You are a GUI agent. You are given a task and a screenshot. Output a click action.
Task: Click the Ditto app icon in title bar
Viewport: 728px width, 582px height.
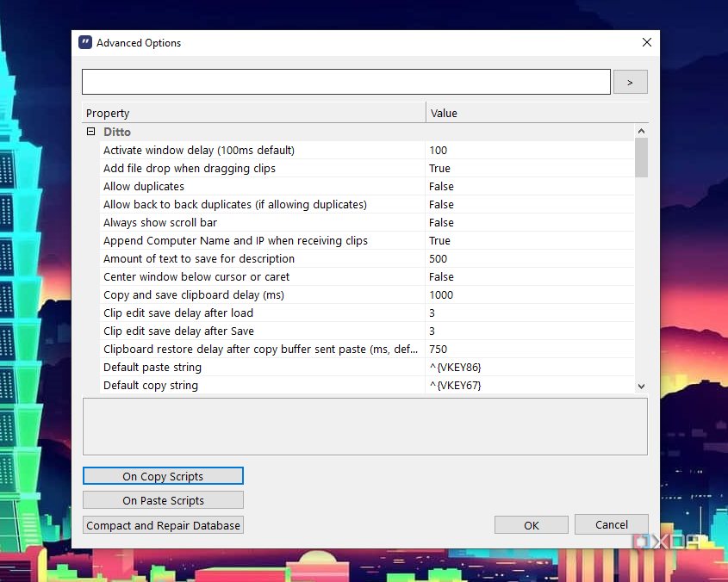[85, 42]
